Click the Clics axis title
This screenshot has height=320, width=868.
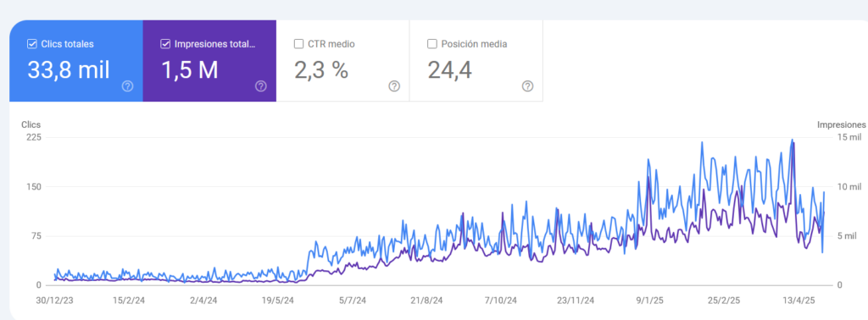coord(31,125)
